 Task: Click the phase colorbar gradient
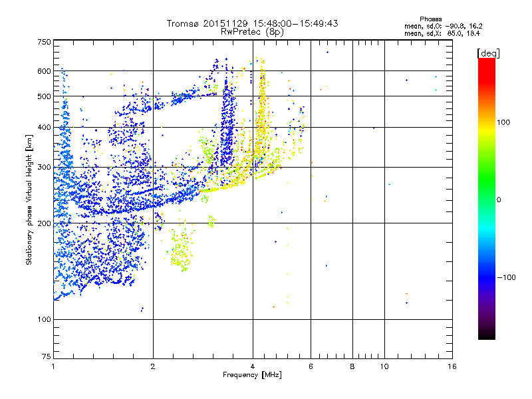[x=487, y=198]
